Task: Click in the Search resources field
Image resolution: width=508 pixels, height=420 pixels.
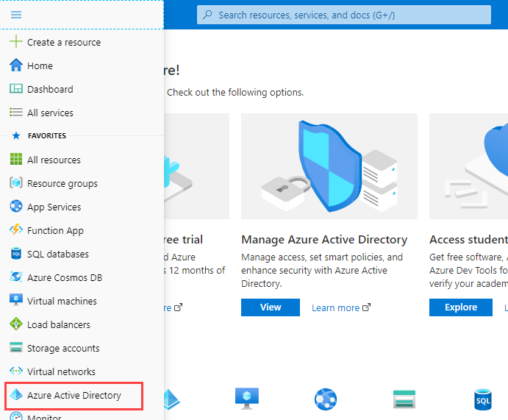Action: 344,15
